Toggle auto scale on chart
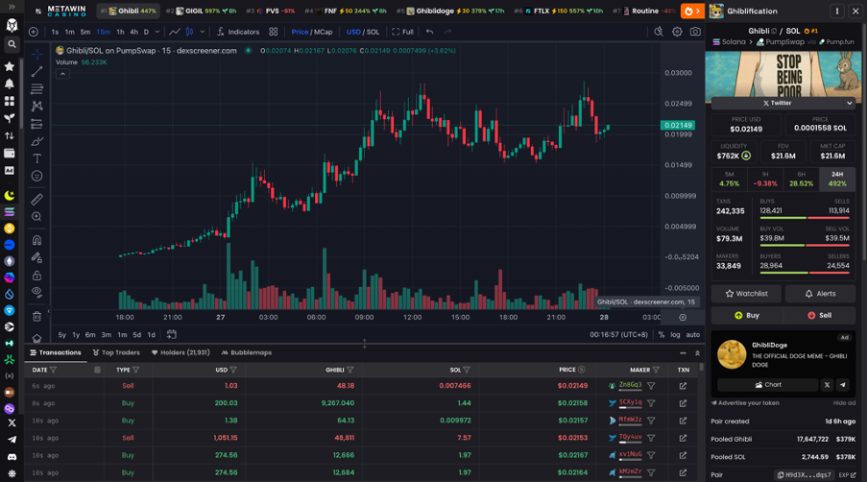This screenshot has width=868, height=482. (693, 334)
